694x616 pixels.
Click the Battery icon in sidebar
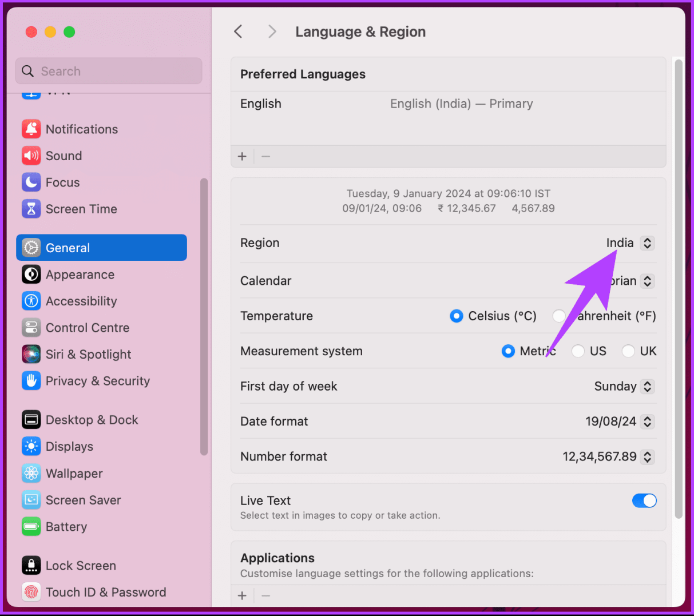tap(31, 526)
